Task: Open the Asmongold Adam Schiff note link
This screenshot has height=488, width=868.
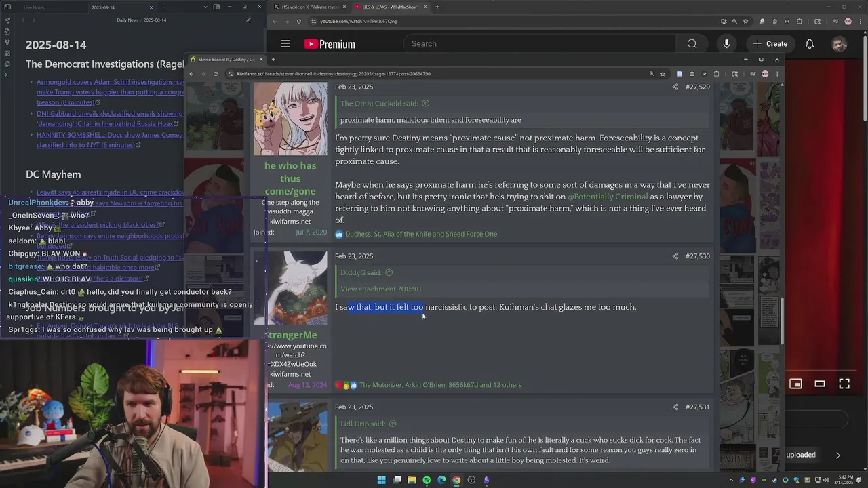Action: pyautogui.click(x=111, y=92)
